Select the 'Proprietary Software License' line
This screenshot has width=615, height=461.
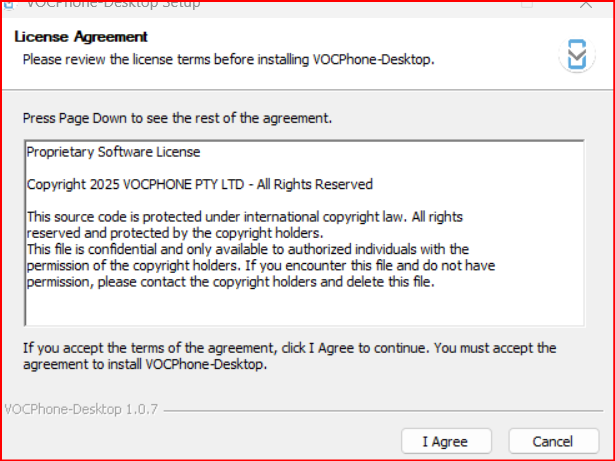pos(113,152)
